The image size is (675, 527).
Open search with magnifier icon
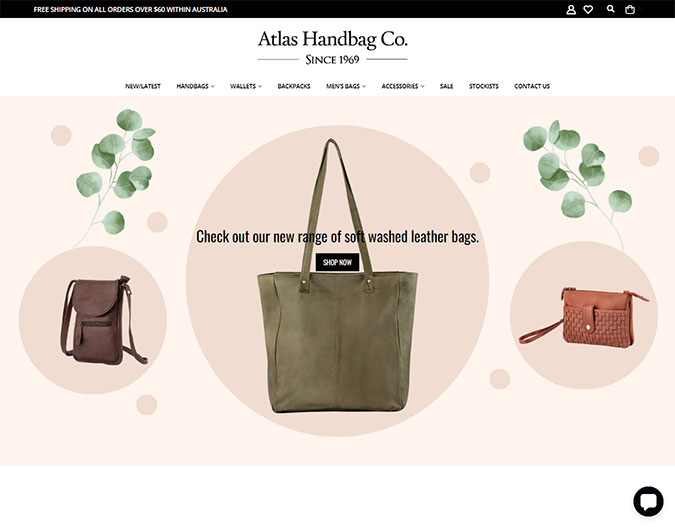click(610, 9)
